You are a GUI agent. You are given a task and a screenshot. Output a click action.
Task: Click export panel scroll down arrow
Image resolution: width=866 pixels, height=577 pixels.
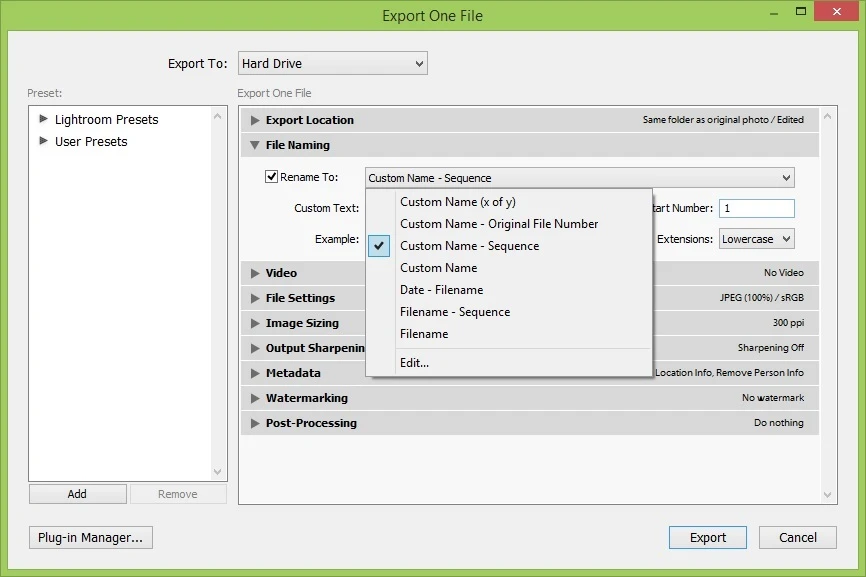827,495
